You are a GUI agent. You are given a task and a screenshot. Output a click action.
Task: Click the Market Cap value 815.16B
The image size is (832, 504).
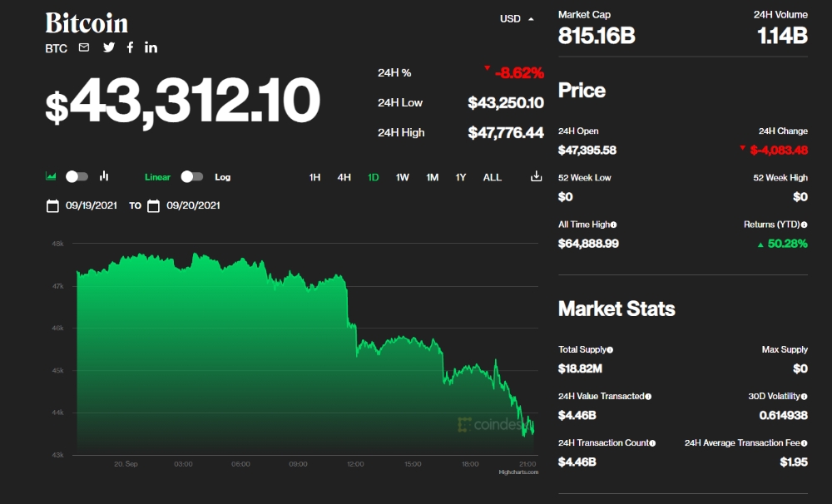tap(597, 36)
